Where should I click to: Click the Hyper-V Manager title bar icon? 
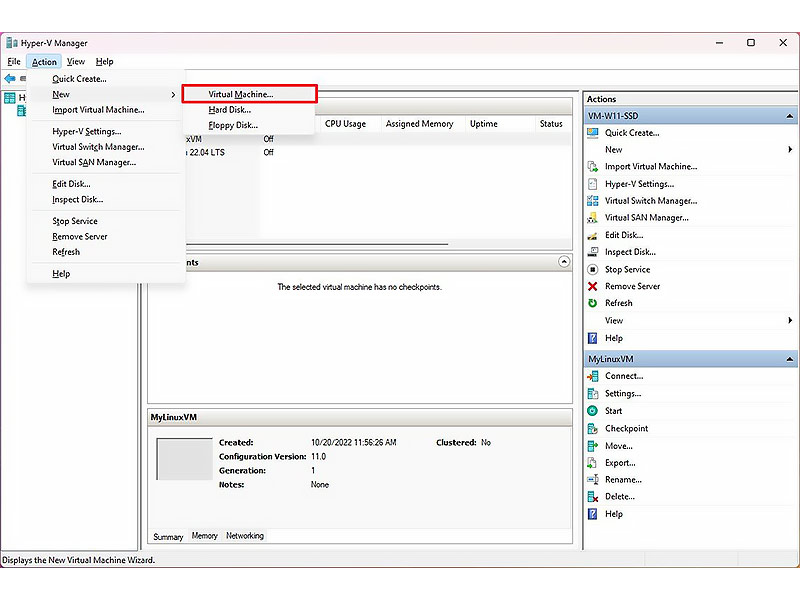12,43
